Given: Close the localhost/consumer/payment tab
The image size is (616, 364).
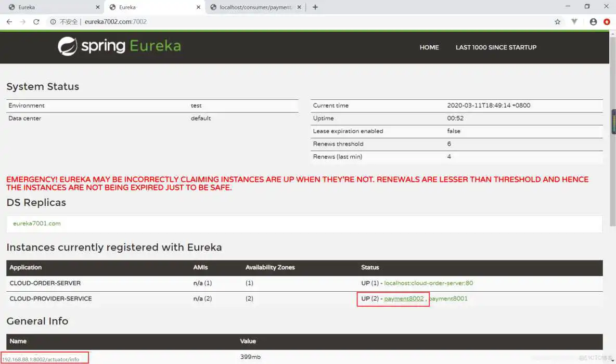Looking at the screenshot, I should pos(299,7).
